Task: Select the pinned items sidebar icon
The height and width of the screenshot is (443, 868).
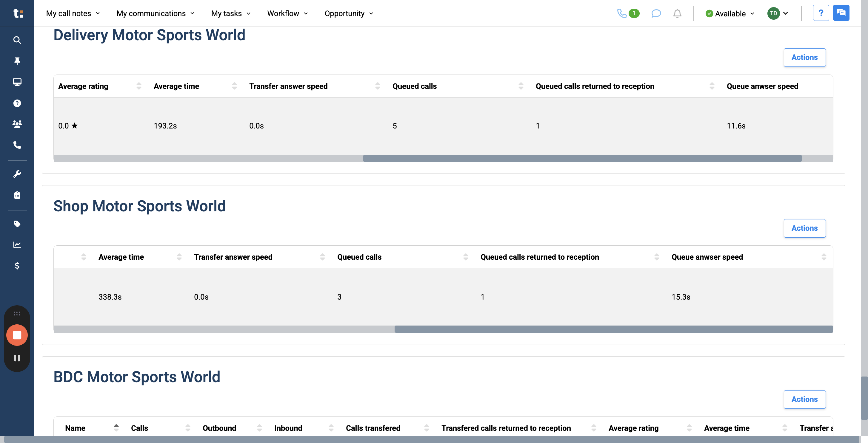Action: click(17, 61)
